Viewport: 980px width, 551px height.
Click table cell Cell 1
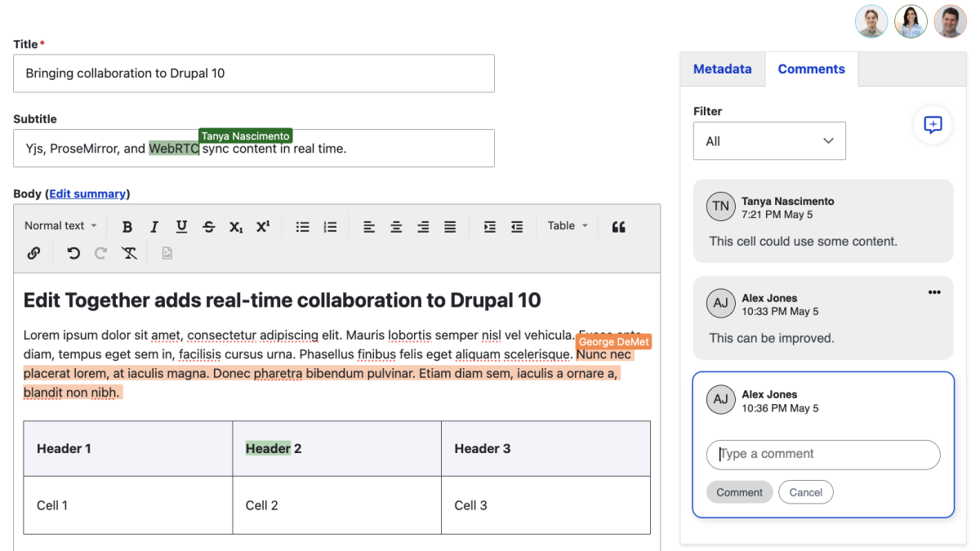pos(128,505)
